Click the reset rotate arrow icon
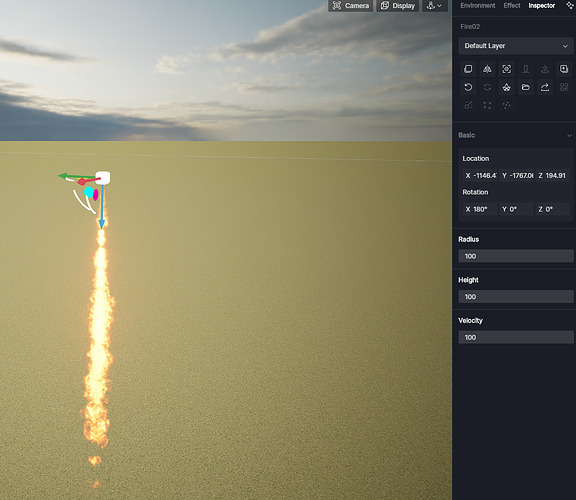The height and width of the screenshot is (500, 576). coord(468,87)
